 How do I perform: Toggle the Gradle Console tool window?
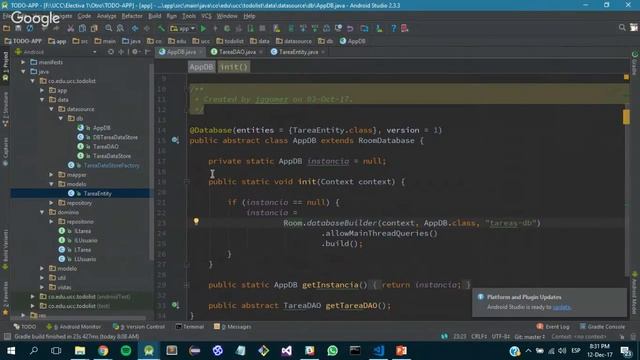tap(602, 327)
